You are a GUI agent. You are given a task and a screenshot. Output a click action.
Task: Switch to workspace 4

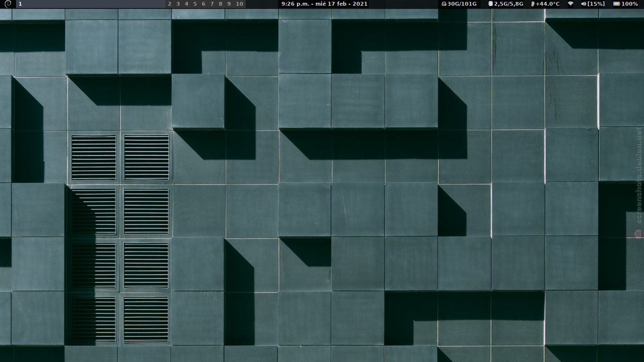pos(186,4)
